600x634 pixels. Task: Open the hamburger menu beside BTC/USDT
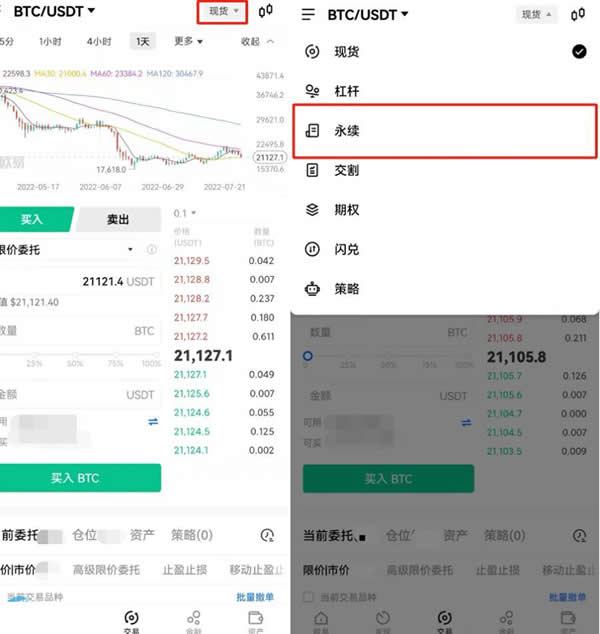(x=308, y=15)
